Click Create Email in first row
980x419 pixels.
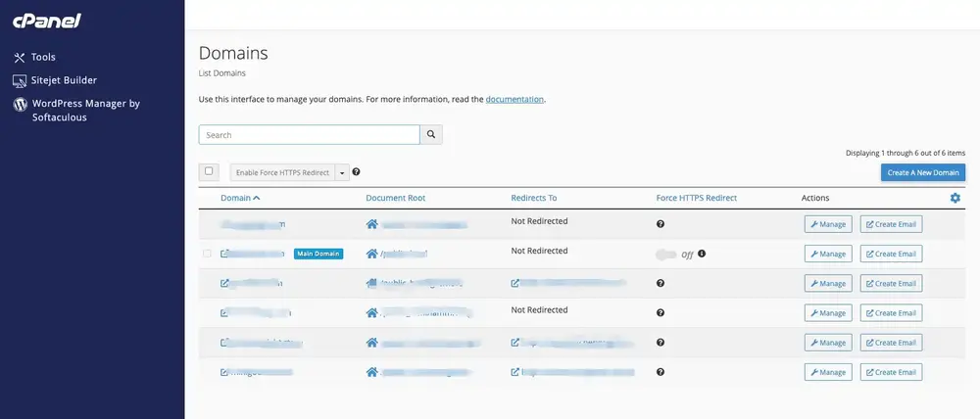click(891, 224)
